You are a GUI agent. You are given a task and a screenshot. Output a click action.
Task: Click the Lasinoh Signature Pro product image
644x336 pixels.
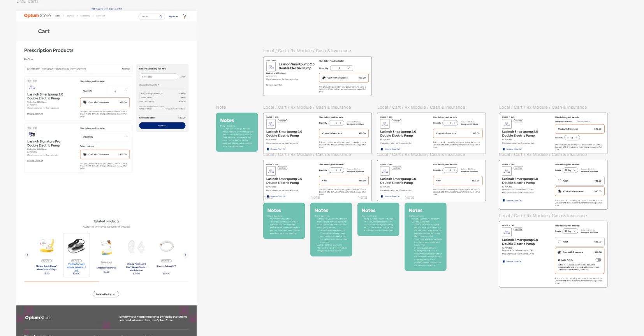(32, 134)
